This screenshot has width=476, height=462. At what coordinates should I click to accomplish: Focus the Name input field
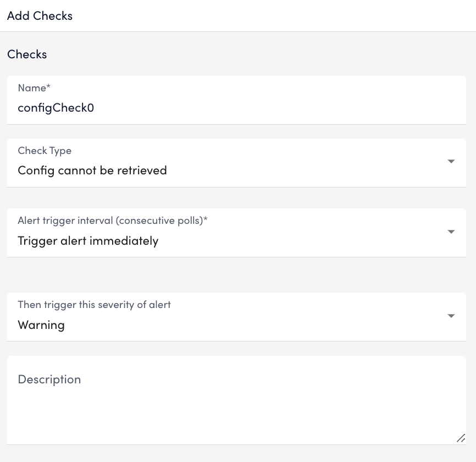[236, 100]
